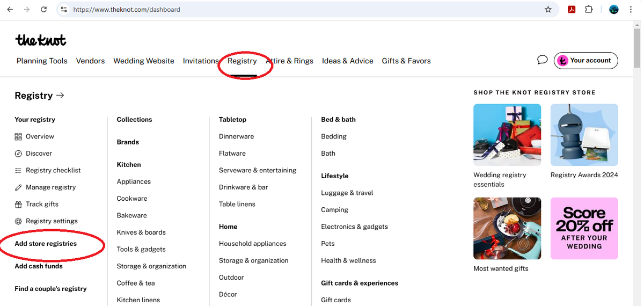Open the Bedding link

click(x=334, y=136)
